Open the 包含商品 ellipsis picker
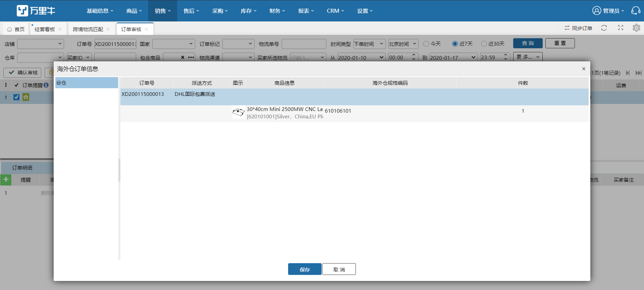 [x=191, y=57]
